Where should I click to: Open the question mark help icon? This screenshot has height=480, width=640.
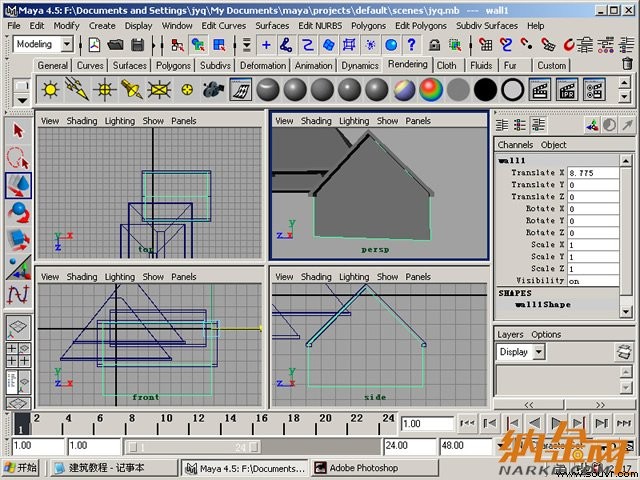411,44
